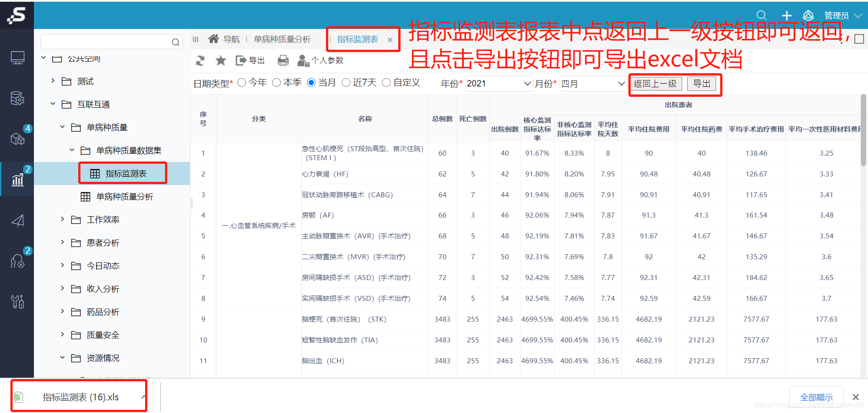Close the 指标监测表 tab
The width and height of the screenshot is (868, 413).
coord(390,40)
